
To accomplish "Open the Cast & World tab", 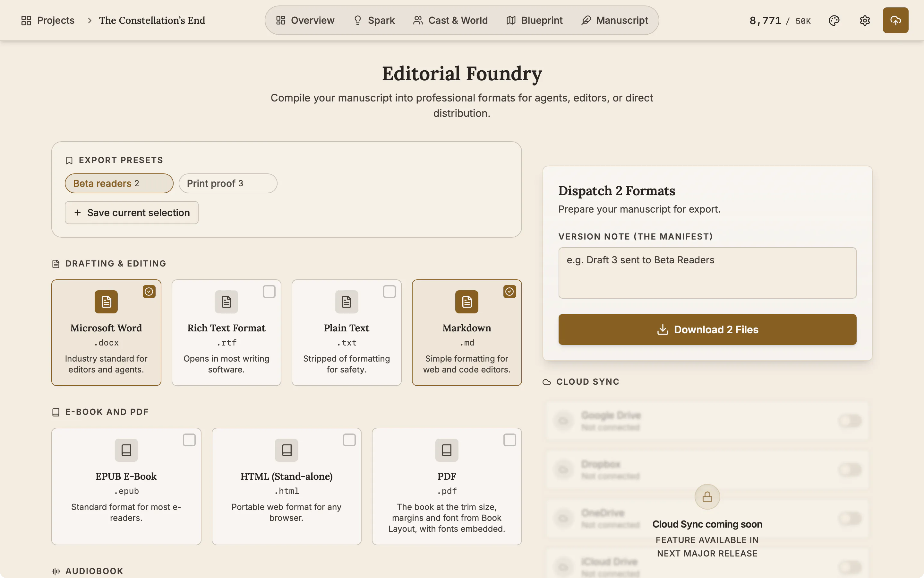I will [x=450, y=20].
